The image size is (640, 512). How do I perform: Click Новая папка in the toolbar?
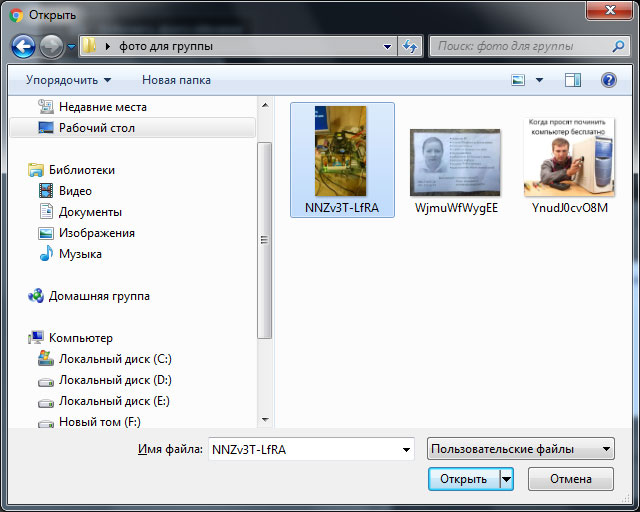[x=176, y=80]
